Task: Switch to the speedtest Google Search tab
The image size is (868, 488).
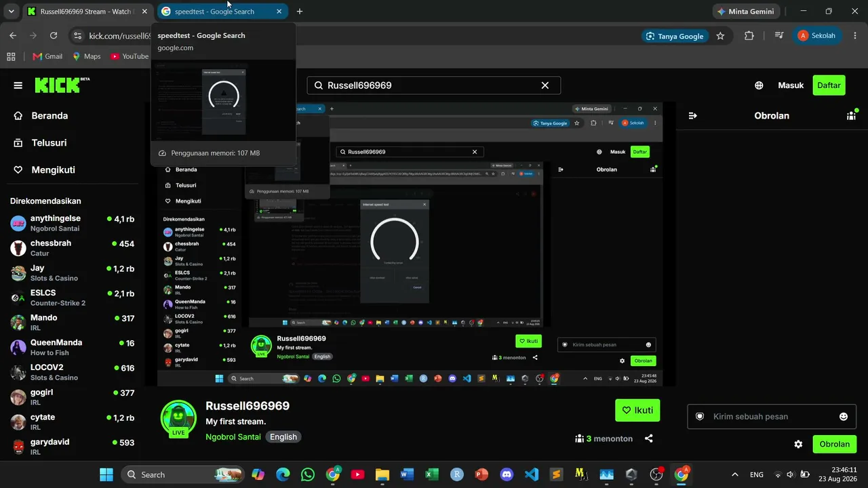Action: (222, 12)
